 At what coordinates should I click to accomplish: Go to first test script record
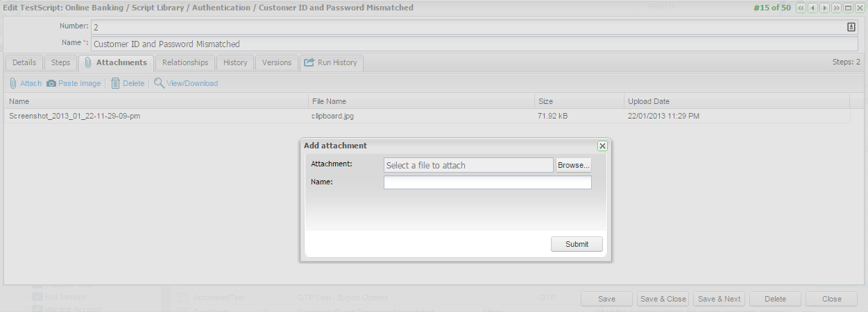(x=801, y=8)
